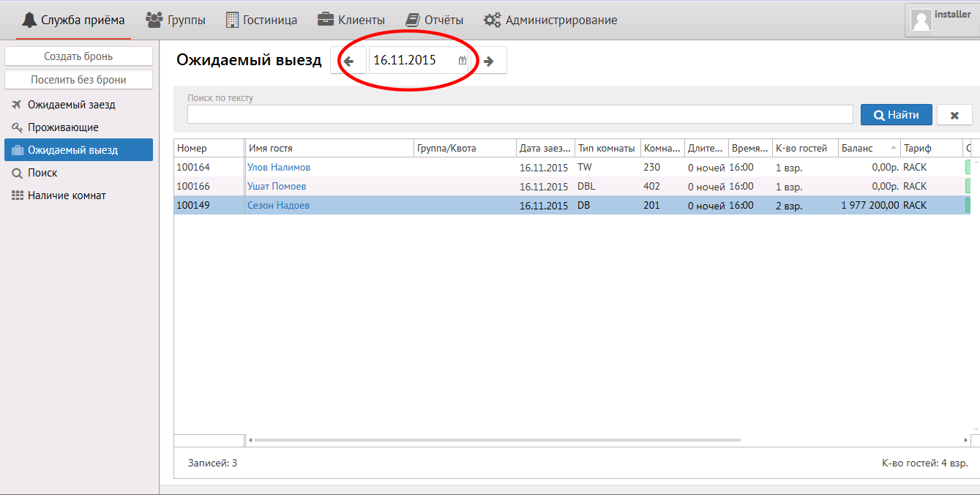Click the Поиск по тексту input field

[520, 114]
